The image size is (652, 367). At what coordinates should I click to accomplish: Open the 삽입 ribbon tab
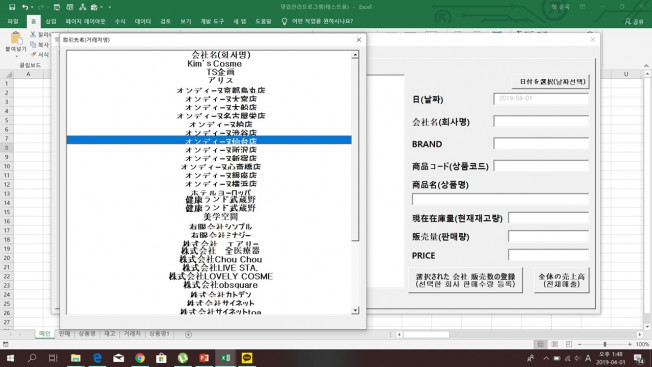click(51, 21)
